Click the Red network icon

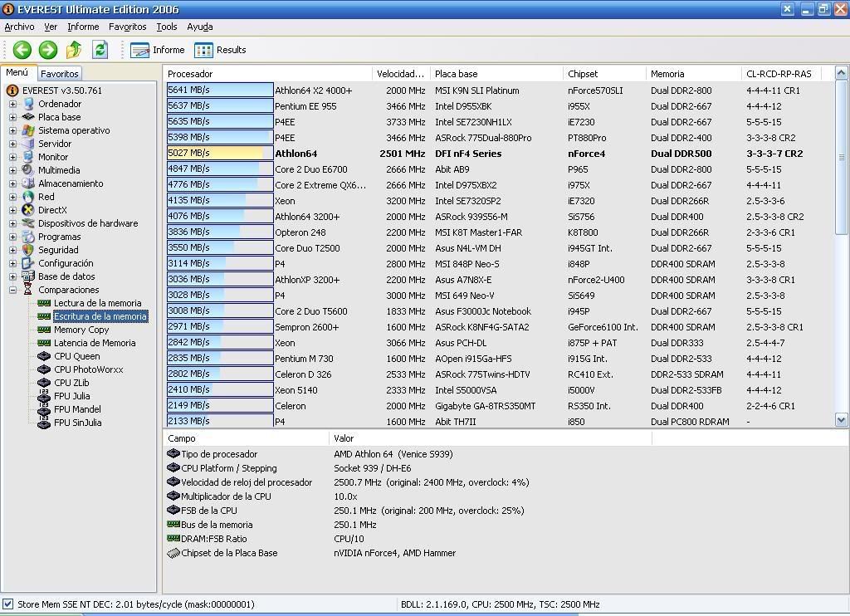point(28,197)
